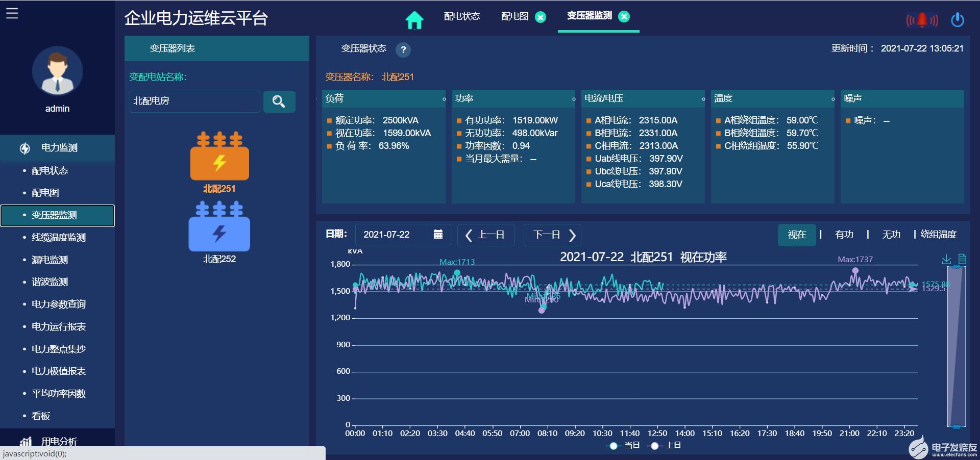980x460 pixels.
Task: Download the chart image
Action: point(946,260)
